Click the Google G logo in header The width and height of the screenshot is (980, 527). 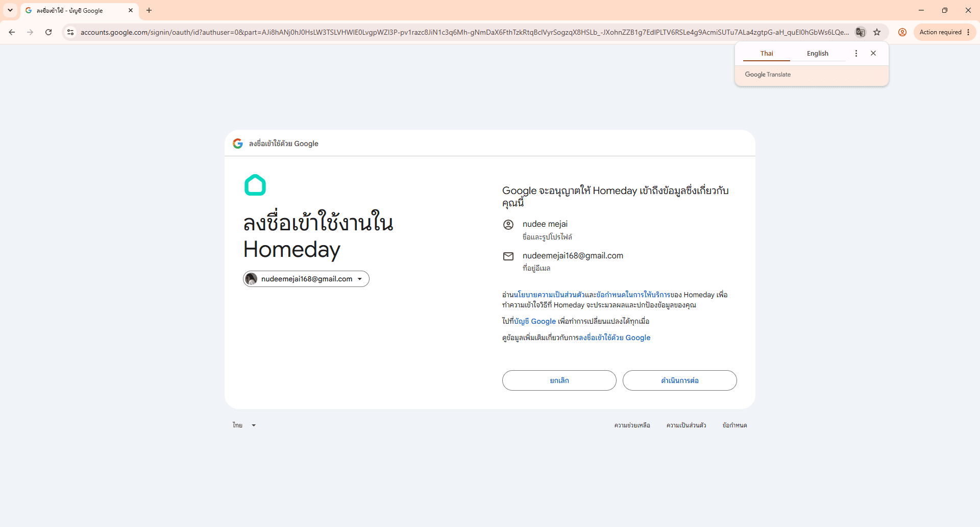[238, 143]
